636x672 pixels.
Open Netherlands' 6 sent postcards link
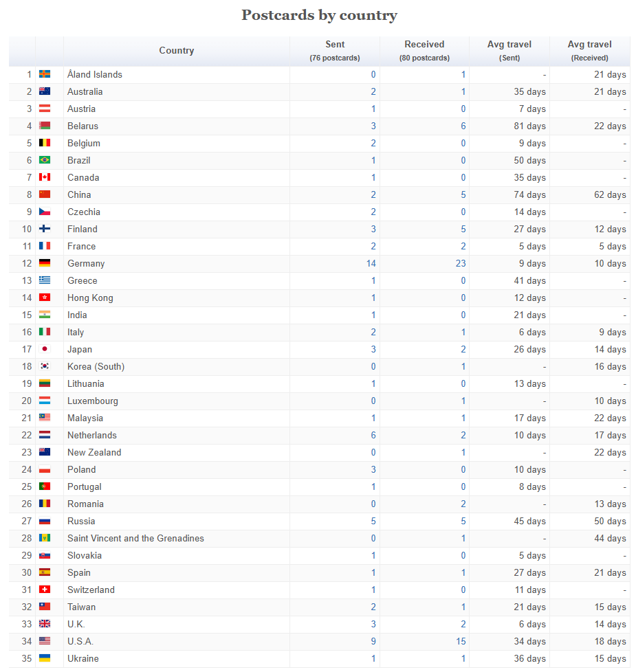pos(373,435)
